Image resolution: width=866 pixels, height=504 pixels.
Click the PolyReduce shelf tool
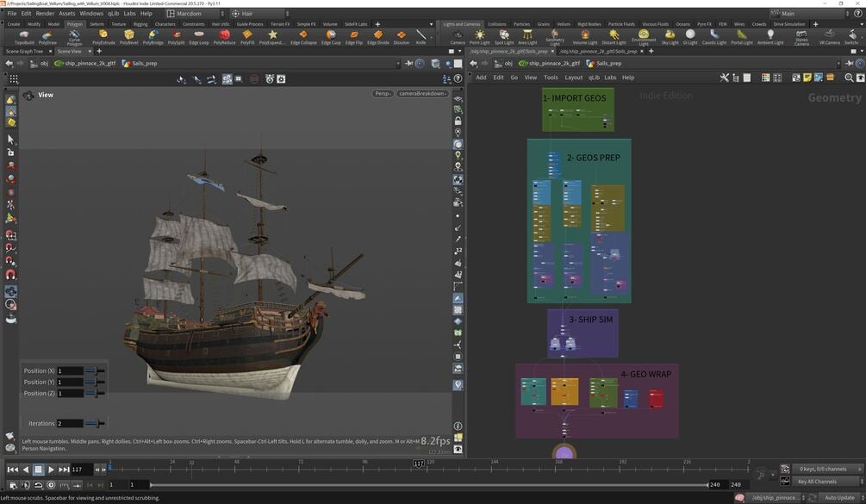[224, 37]
